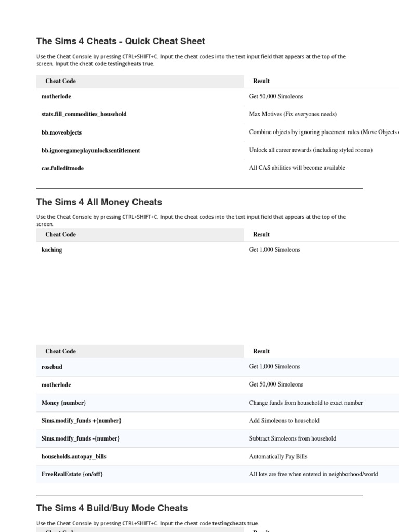Click the "Money {number}" cheat code

[x=64, y=403]
